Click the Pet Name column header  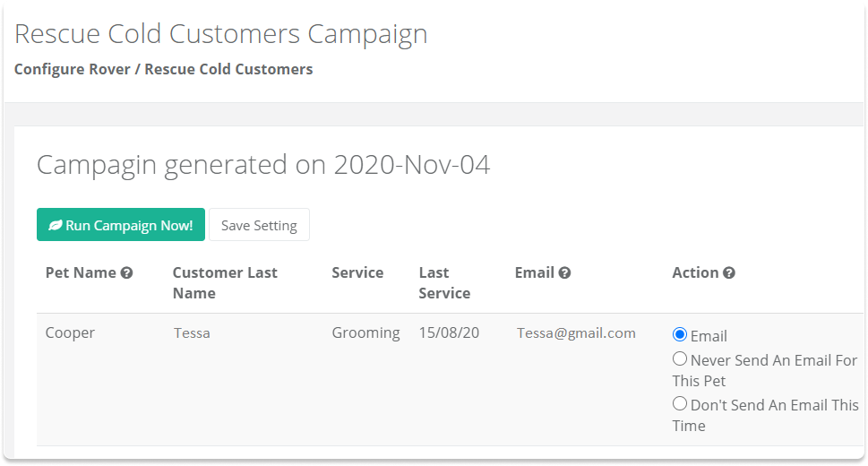[81, 272]
